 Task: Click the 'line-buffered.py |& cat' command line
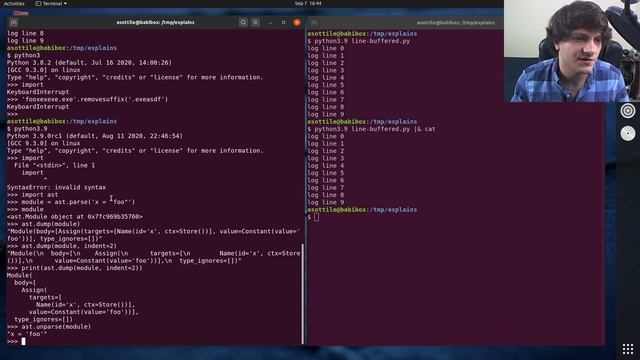click(371, 129)
